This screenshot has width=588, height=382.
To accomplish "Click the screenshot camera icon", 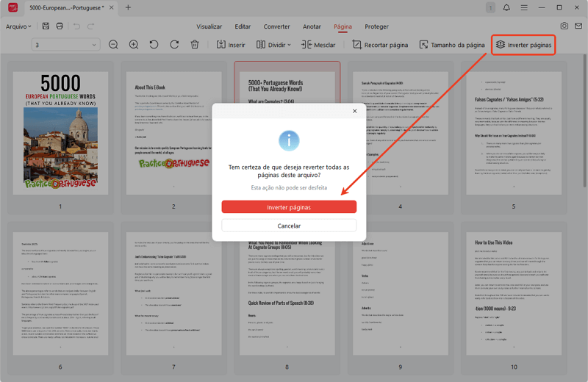I will [564, 26].
